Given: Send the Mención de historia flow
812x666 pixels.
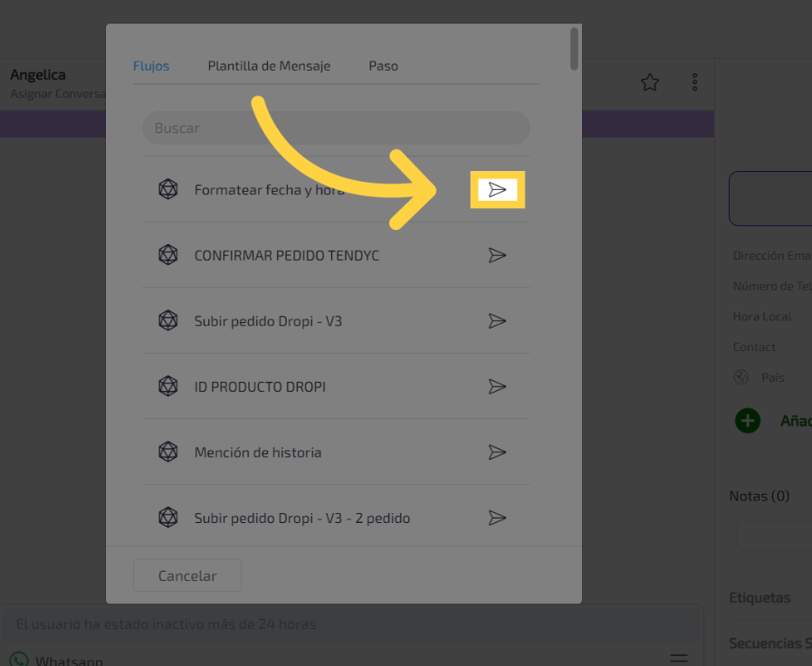Looking at the screenshot, I should 497,452.
